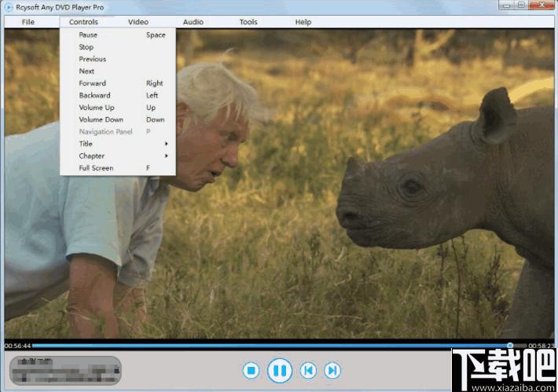The height and width of the screenshot is (392, 558).
Task: Expand the Chapter submenu arrow
Action: pos(166,156)
